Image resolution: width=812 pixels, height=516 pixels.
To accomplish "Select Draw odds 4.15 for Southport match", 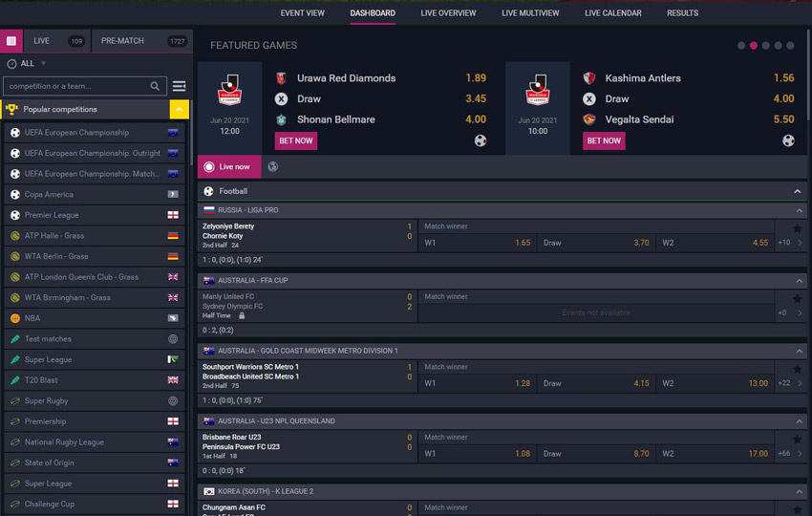I will [x=595, y=383].
